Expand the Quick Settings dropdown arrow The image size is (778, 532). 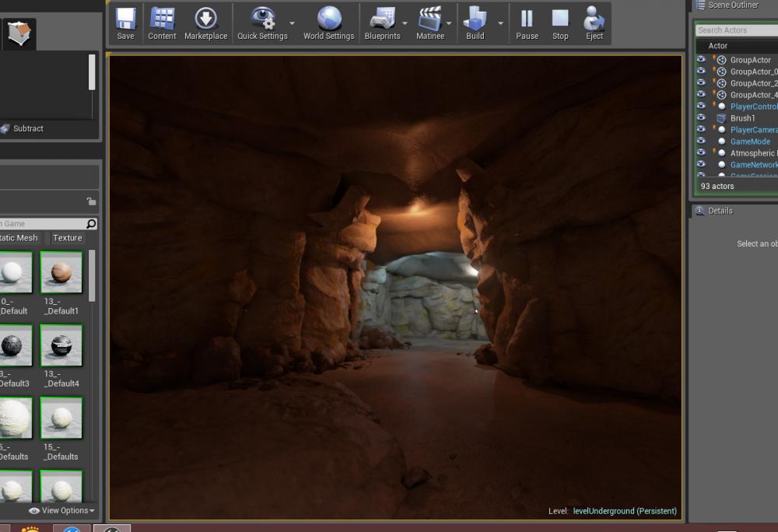click(x=293, y=23)
